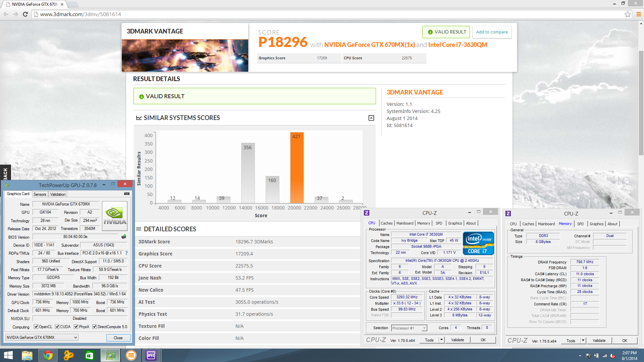Open new browser tab button
Viewport: 644px width, 362px height.
(x=73, y=4)
